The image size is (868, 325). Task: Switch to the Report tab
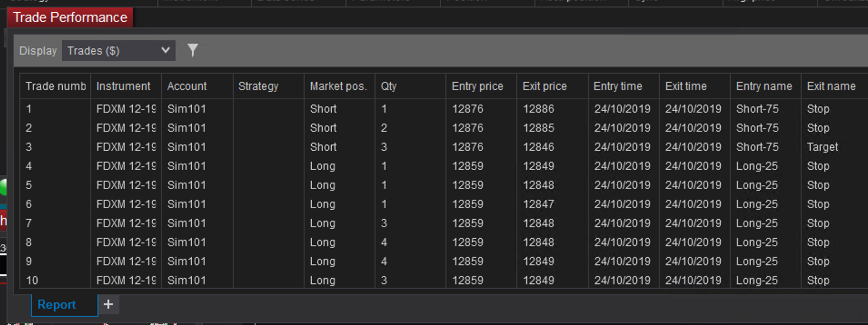(57, 305)
